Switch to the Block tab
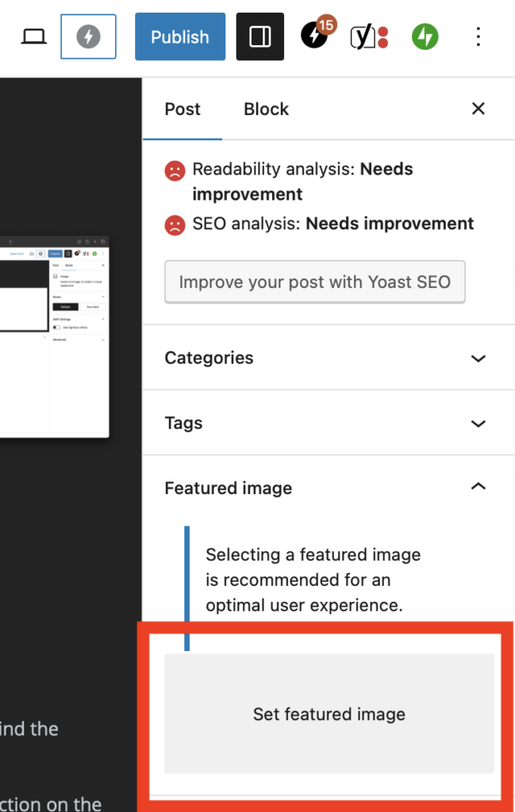Viewport: 515px width, 812px height. pyautogui.click(x=266, y=109)
